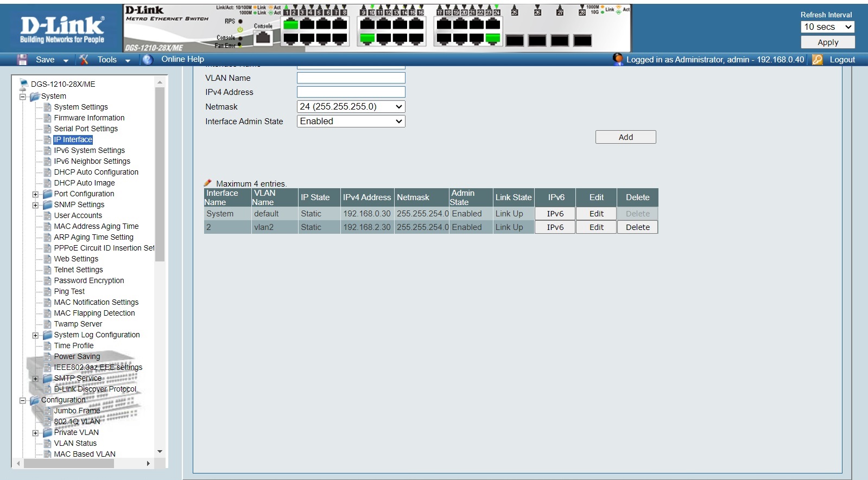The height and width of the screenshot is (480, 868).
Task: Open the Tools menu arrow
Action: (128, 61)
